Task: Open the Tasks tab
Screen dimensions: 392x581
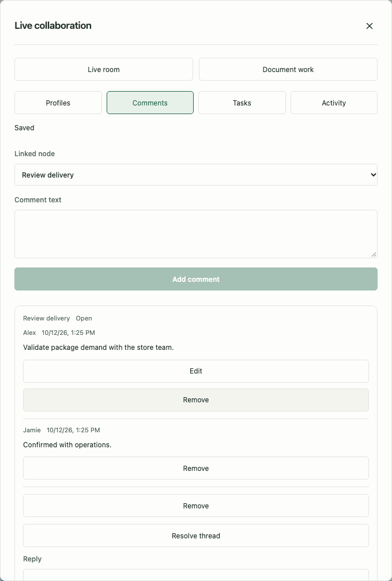Action: (242, 103)
